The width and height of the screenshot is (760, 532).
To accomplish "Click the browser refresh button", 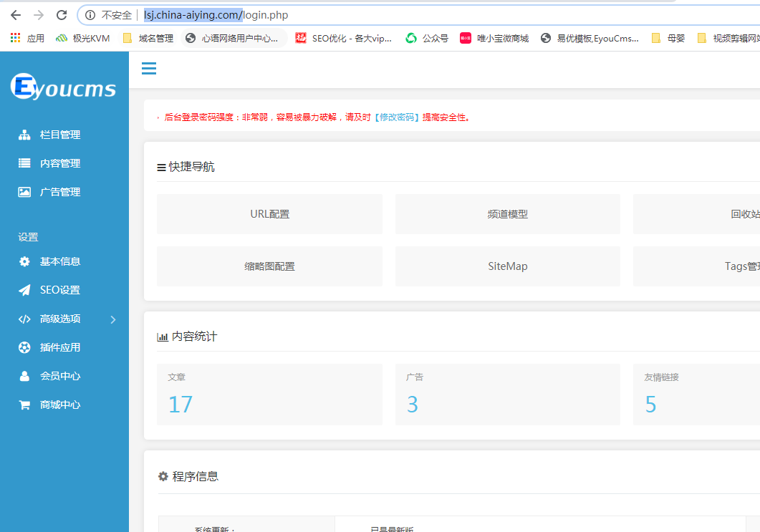I will (x=64, y=14).
